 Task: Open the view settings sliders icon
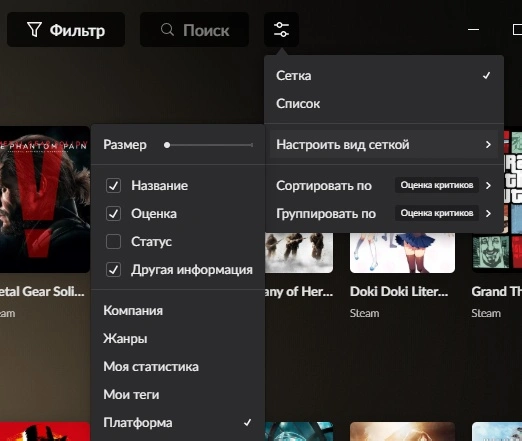[x=281, y=30]
